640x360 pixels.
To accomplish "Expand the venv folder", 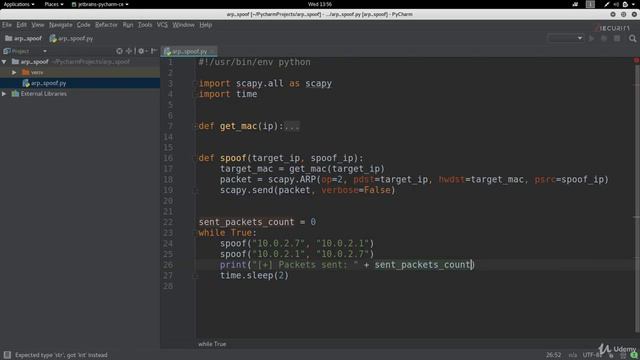I will coord(14,72).
